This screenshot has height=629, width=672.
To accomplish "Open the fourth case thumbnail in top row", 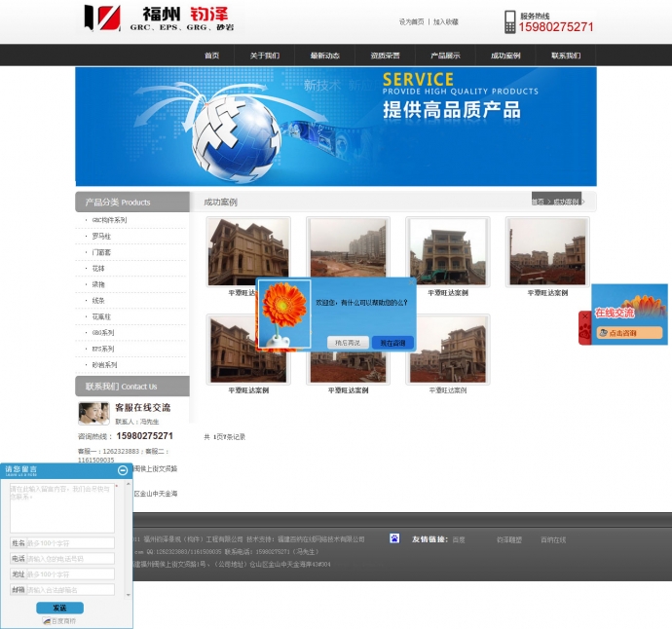I will click(x=547, y=251).
